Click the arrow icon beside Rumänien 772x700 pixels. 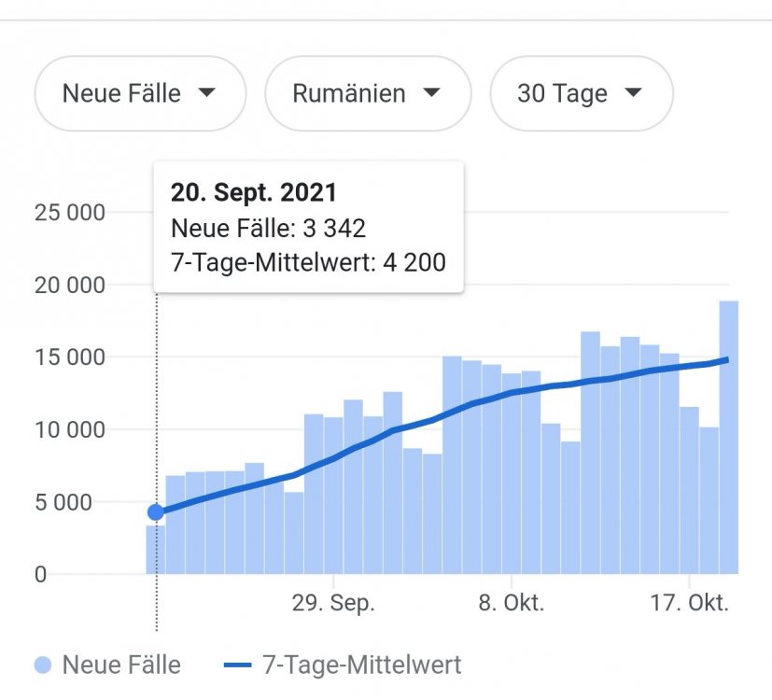click(x=432, y=92)
